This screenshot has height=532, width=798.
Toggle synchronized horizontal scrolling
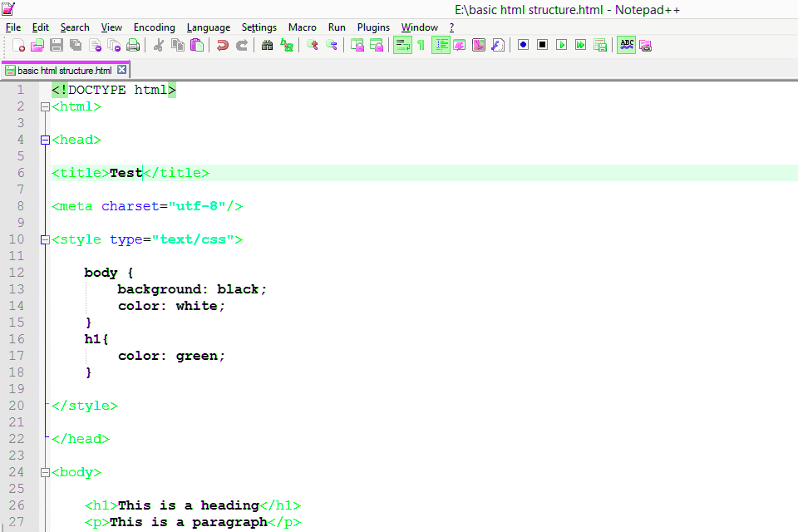tap(377, 46)
